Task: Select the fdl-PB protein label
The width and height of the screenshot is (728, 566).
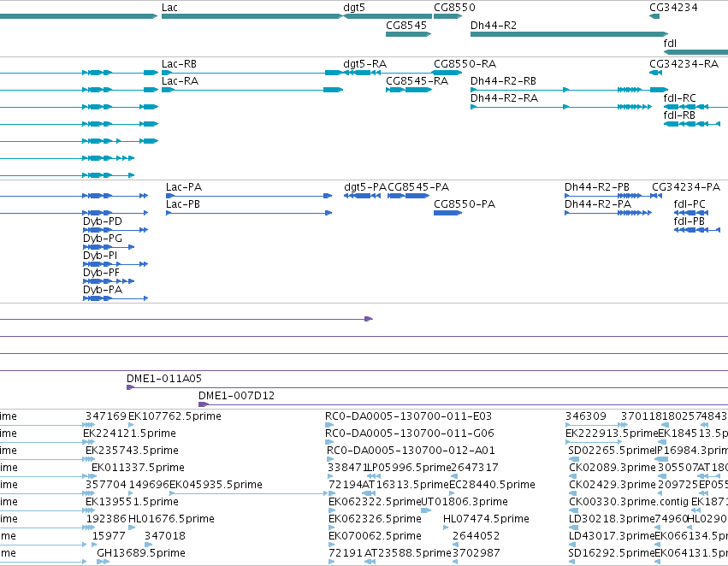Action: click(689, 221)
